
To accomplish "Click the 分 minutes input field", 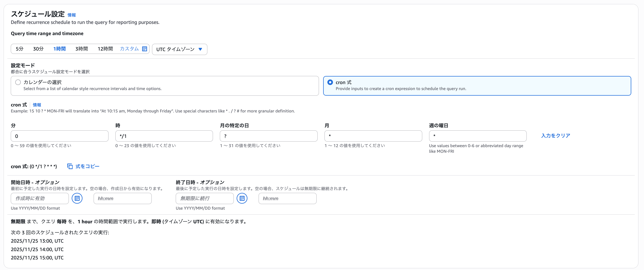I will [60, 136].
